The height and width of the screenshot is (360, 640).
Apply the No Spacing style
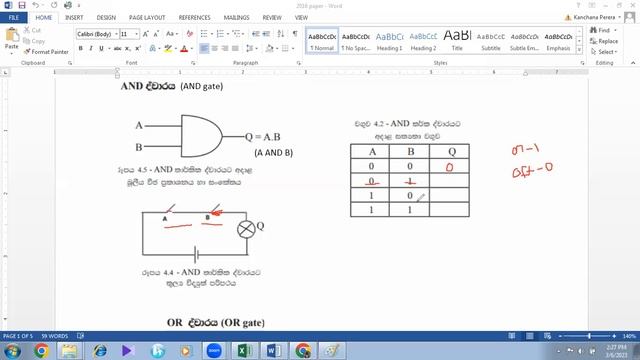coord(356,41)
